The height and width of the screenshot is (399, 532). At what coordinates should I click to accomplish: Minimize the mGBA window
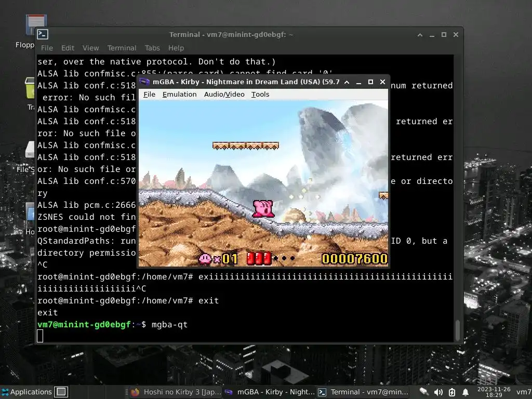(x=358, y=82)
